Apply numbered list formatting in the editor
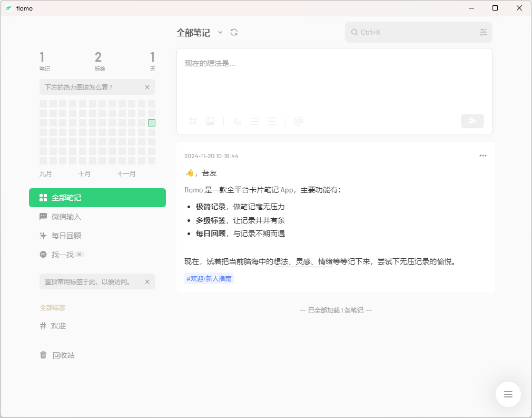 [272, 121]
